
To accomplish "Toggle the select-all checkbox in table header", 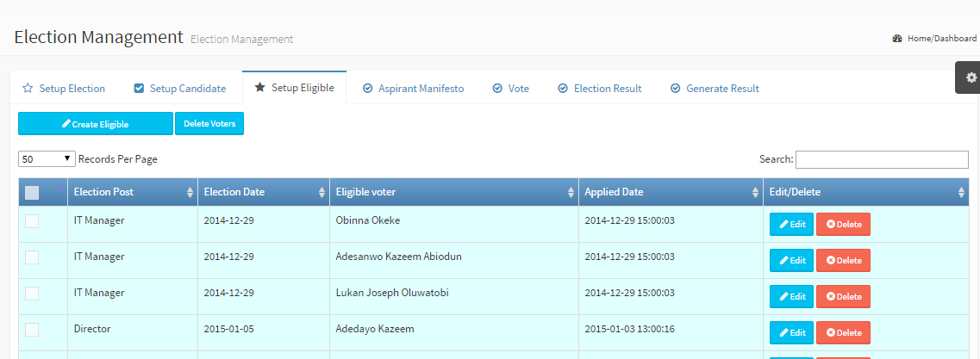I will pyautogui.click(x=32, y=193).
